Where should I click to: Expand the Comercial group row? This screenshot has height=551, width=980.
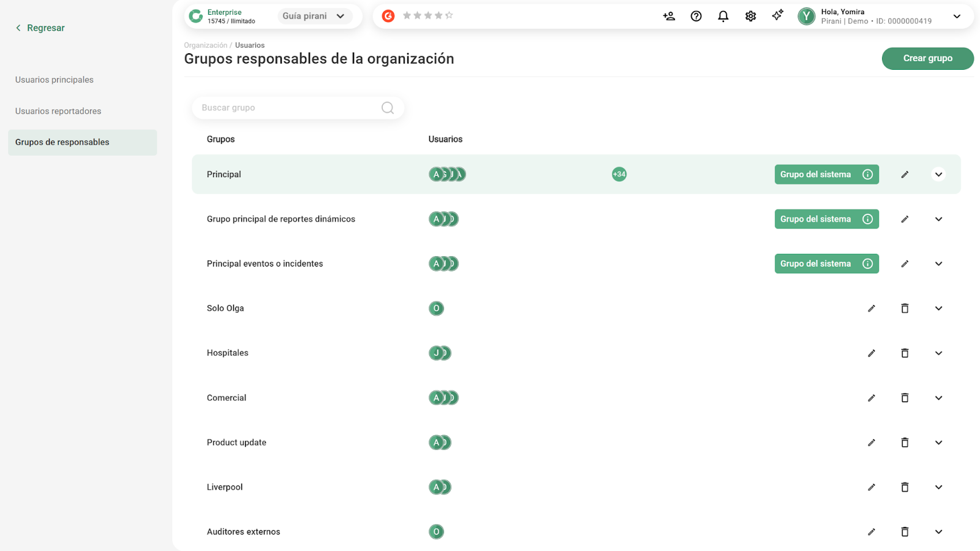[938, 398]
